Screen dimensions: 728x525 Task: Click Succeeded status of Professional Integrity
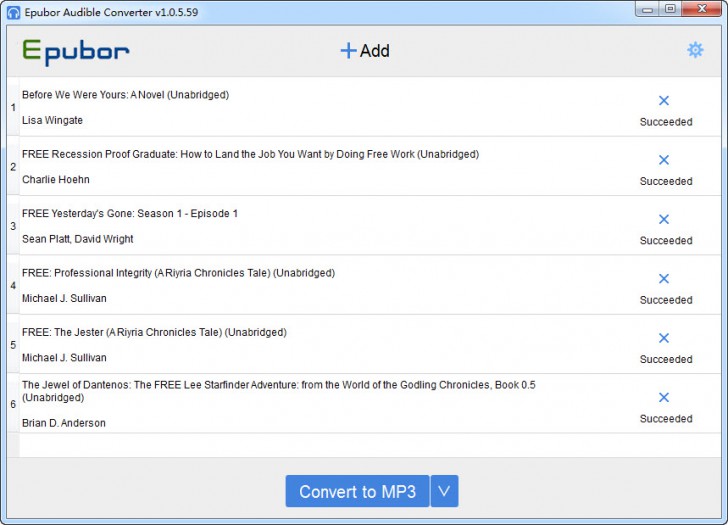pos(666,300)
